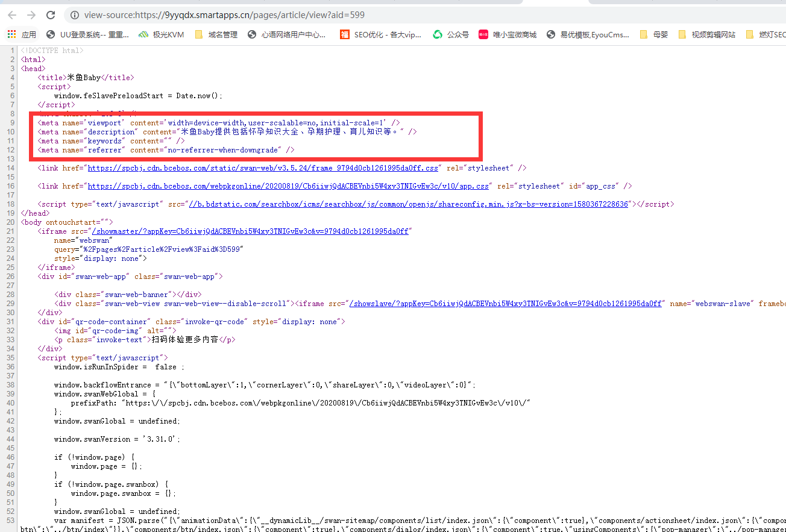Click the DOCTYPE html line
Image resolution: width=786 pixels, height=532 pixels.
pos(52,51)
